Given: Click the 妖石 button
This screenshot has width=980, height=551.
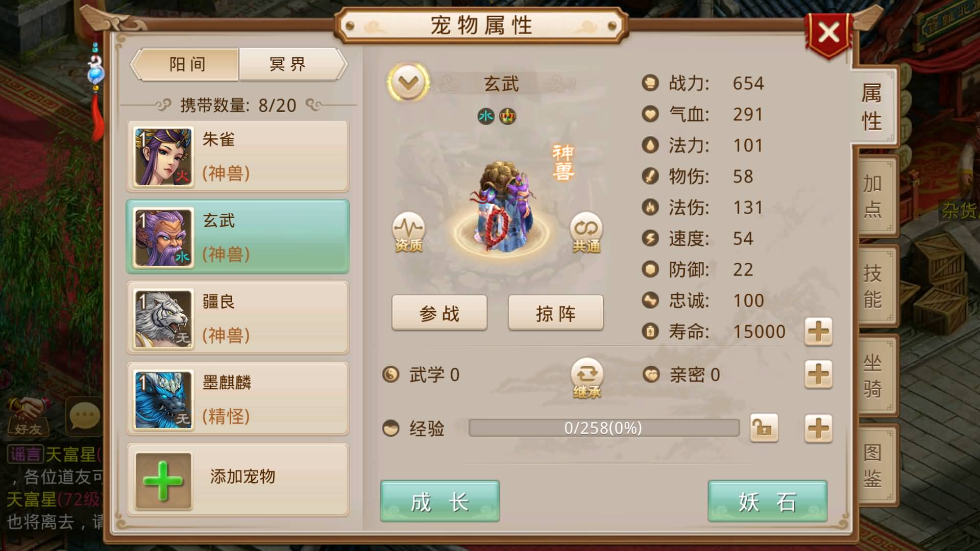Looking at the screenshot, I should click(767, 501).
